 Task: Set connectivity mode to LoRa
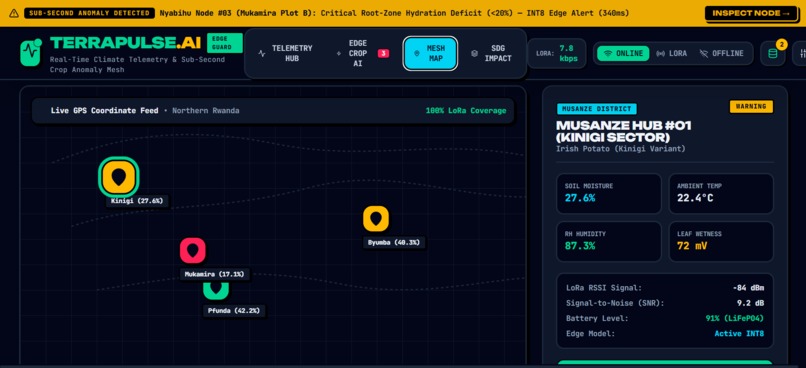tap(672, 53)
